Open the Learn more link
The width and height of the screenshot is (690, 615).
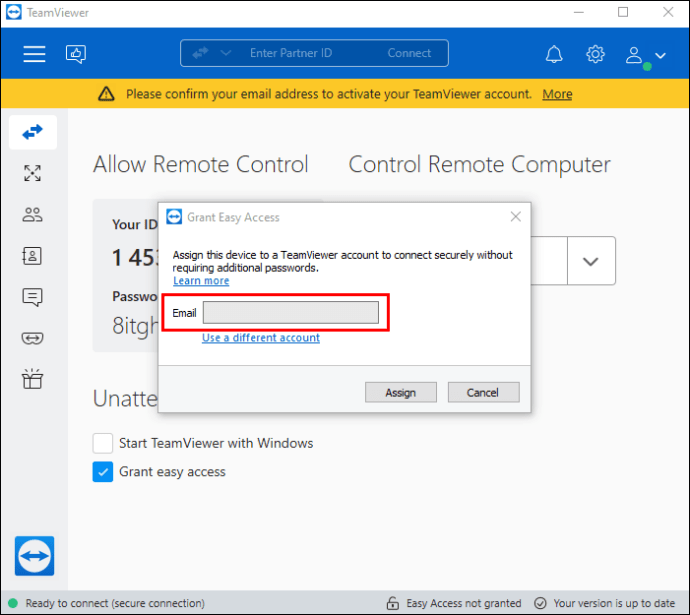pyautogui.click(x=201, y=281)
